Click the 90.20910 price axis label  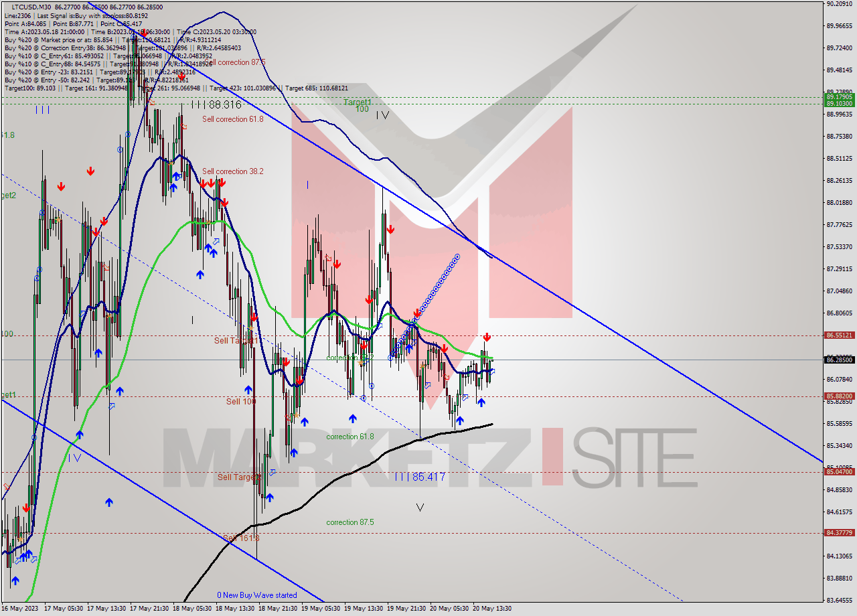839,3
